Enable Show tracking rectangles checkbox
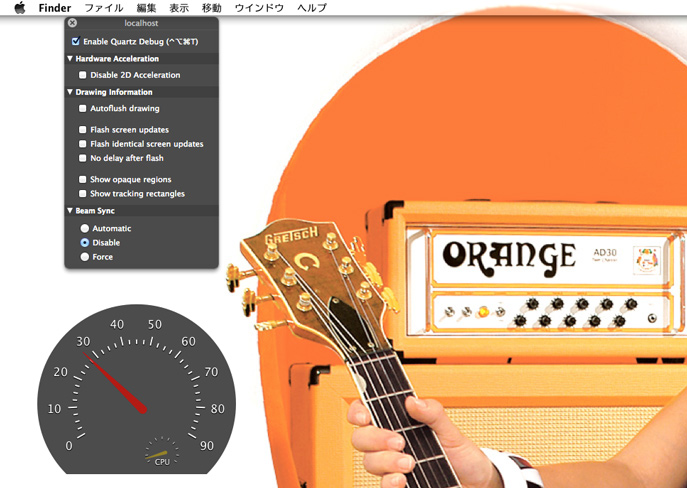The image size is (687, 488). (82, 194)
